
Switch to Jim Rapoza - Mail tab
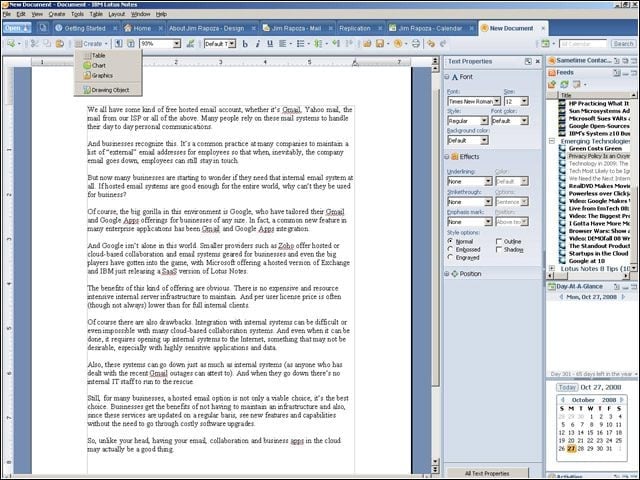[x=298, y=28]
